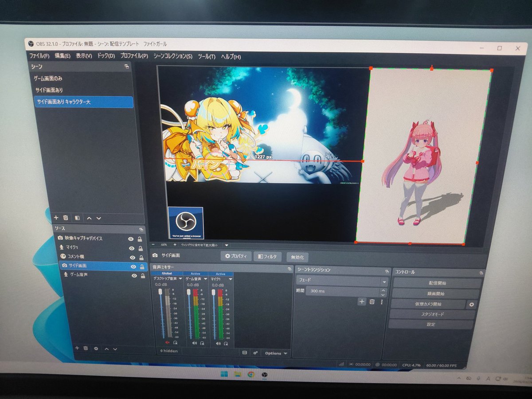Hide the ゲーム音声 source via eye icon
The width and height of the screenshot is (532, 399).
[x=134, y=276]
